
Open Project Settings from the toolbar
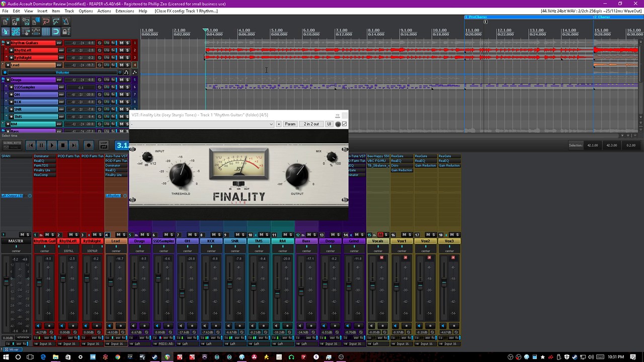pos(36,22)
